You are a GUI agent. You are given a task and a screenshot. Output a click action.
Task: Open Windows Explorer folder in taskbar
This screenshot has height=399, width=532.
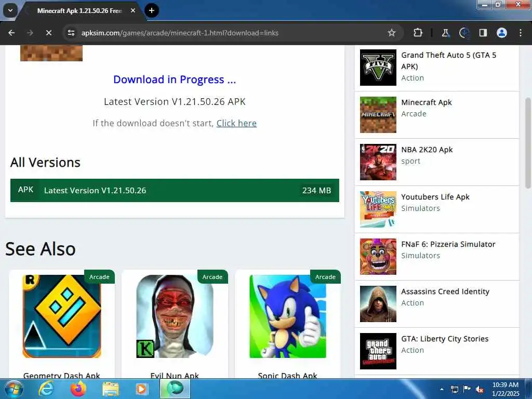click(111, 389)
